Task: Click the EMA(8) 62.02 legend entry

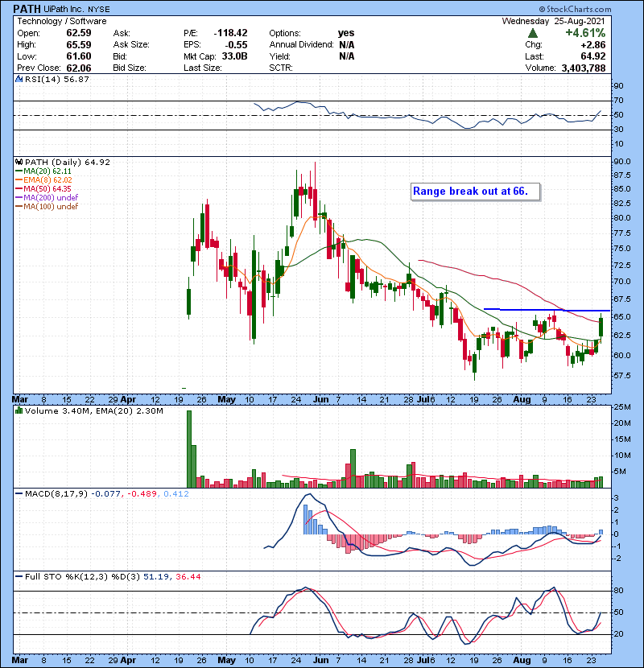Action: 44,179
